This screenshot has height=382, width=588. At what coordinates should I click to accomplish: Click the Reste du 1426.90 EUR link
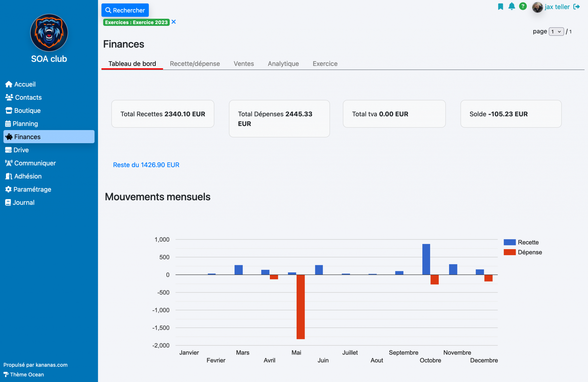(146, 165)
